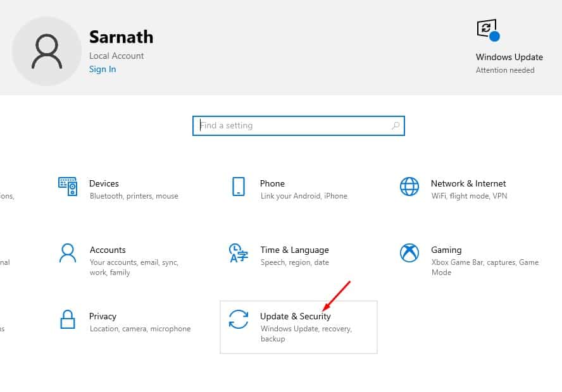Focus the Find a setting search box
The image size is (562, 392).
click(299, 126)
